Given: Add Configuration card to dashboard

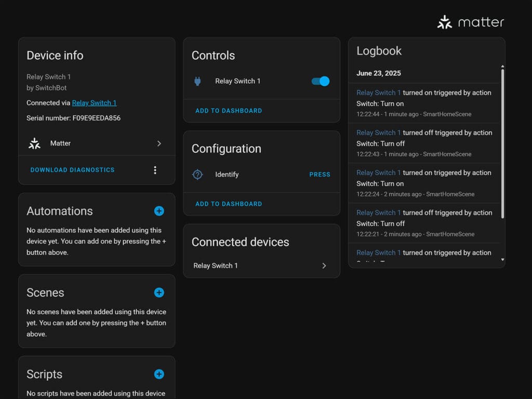Looking at the screenshot, I should pyautogui.click(x=229, y=204).
